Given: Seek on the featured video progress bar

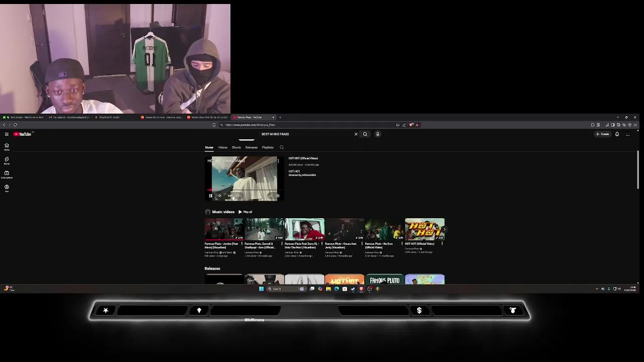Looking at the screenshot, I should coord(244,191).
